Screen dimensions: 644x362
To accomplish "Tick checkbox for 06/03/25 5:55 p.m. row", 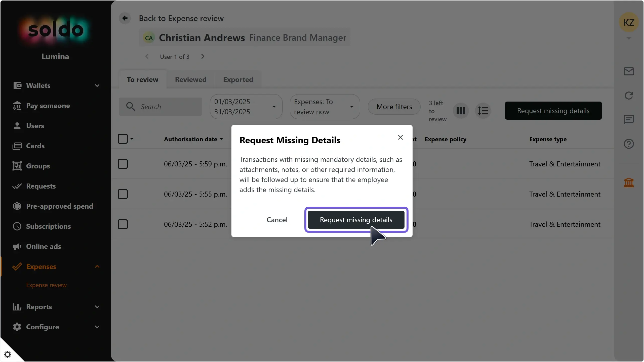I will 123,194.
